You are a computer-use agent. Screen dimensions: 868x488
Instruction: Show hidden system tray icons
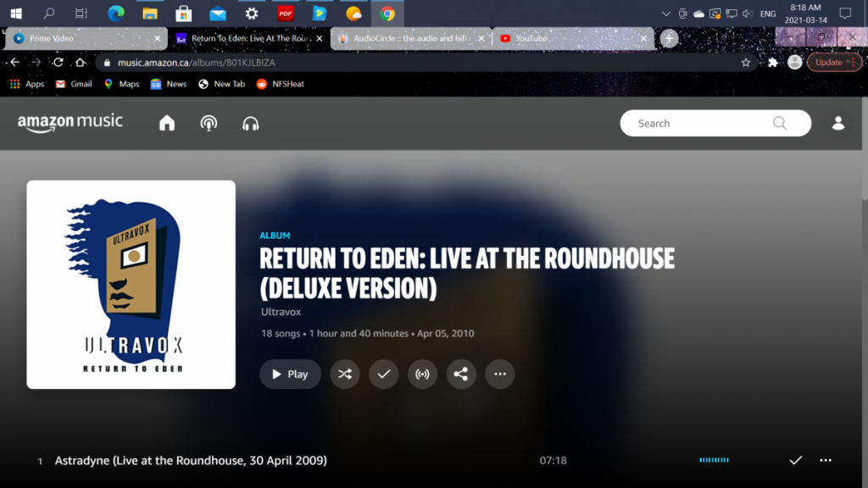click(666, 14)
